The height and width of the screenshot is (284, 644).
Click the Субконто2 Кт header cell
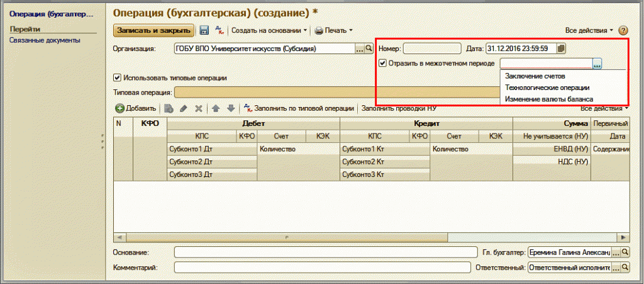(385, 162)
